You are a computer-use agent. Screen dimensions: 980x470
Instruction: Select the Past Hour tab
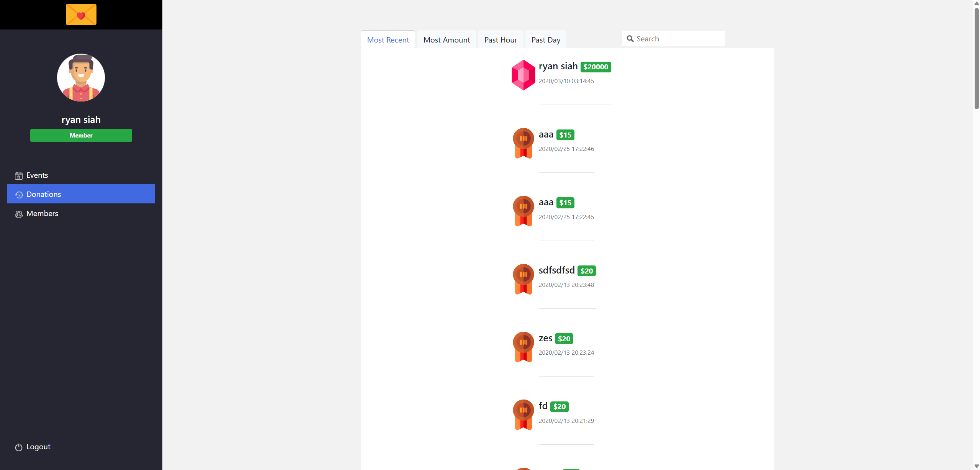(x=501, y=40)
